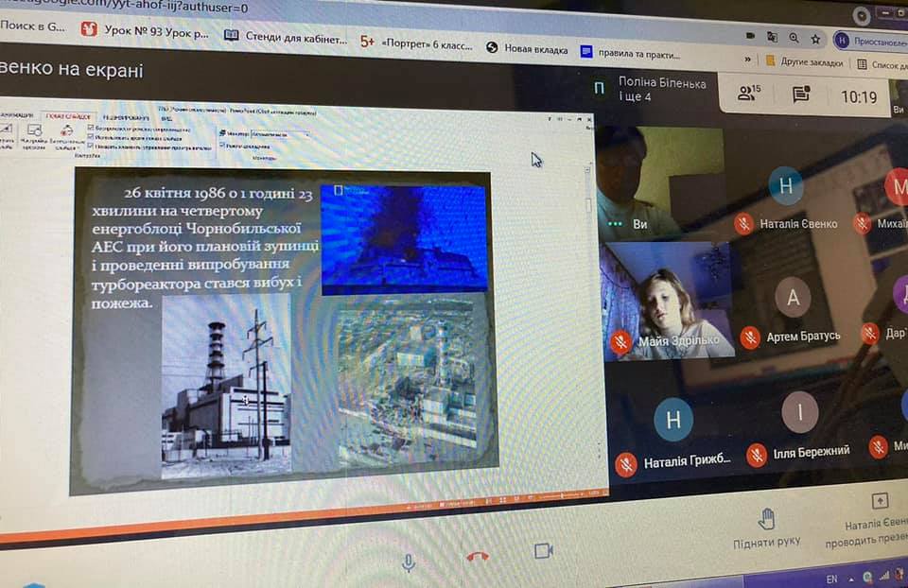Expand hidden bookmarks with double chevron

coord(747,59)
